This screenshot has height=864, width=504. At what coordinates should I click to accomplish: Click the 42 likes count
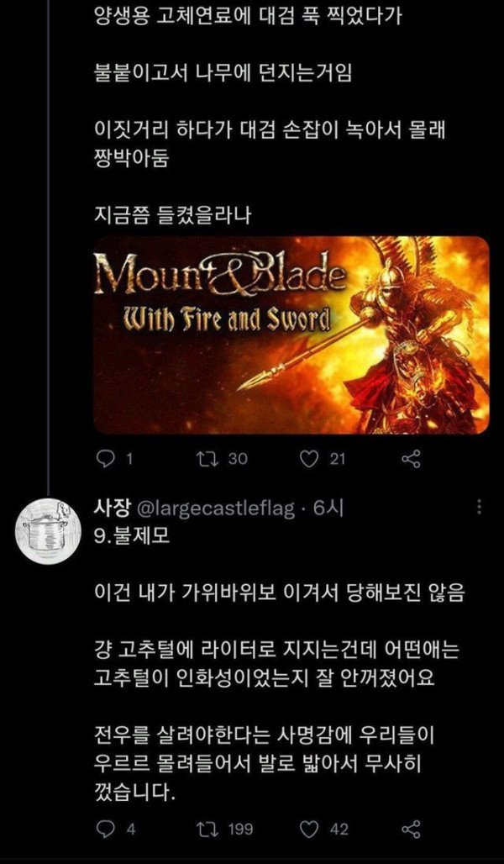coord(339,828)
